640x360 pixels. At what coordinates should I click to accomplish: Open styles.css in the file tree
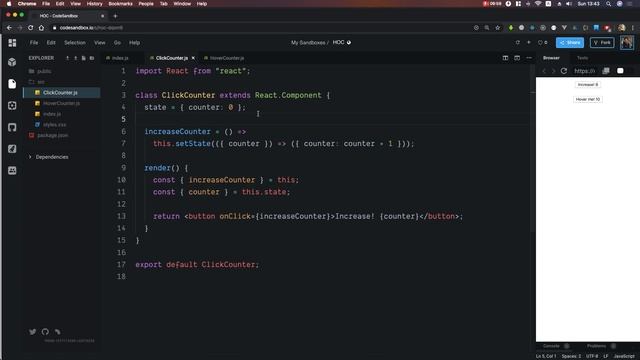click(x=62, y=124)
